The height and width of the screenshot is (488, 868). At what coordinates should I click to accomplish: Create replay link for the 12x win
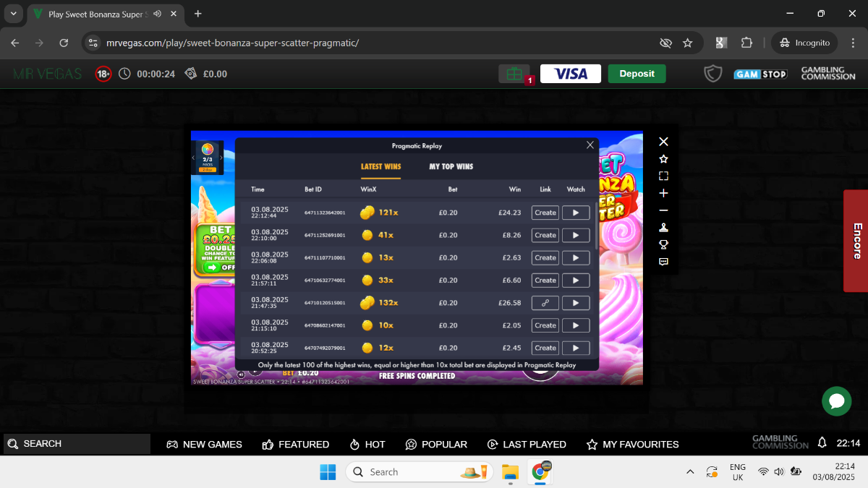point(545,348)
